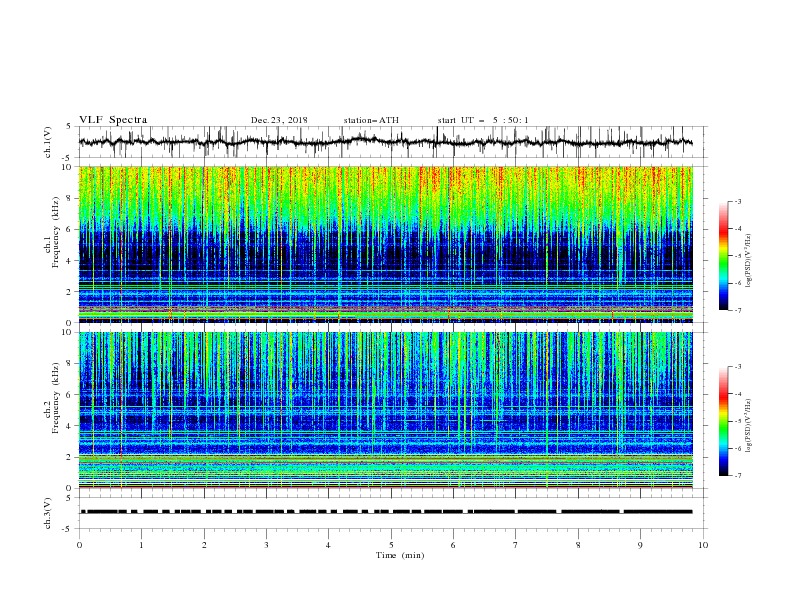Click the "-5" label on ch.2 color bar

(738, 421)
